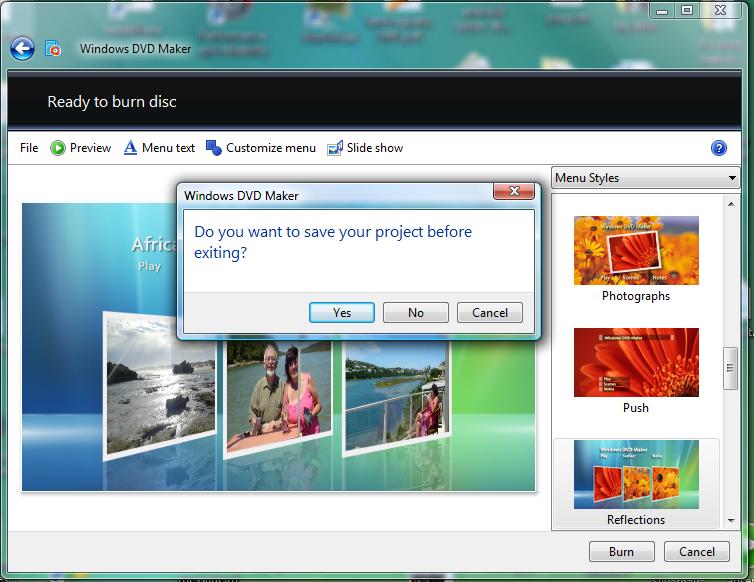The image size is (754, 582).
Task: Click the Windows DVD Maker title icon
Action: 53,49
